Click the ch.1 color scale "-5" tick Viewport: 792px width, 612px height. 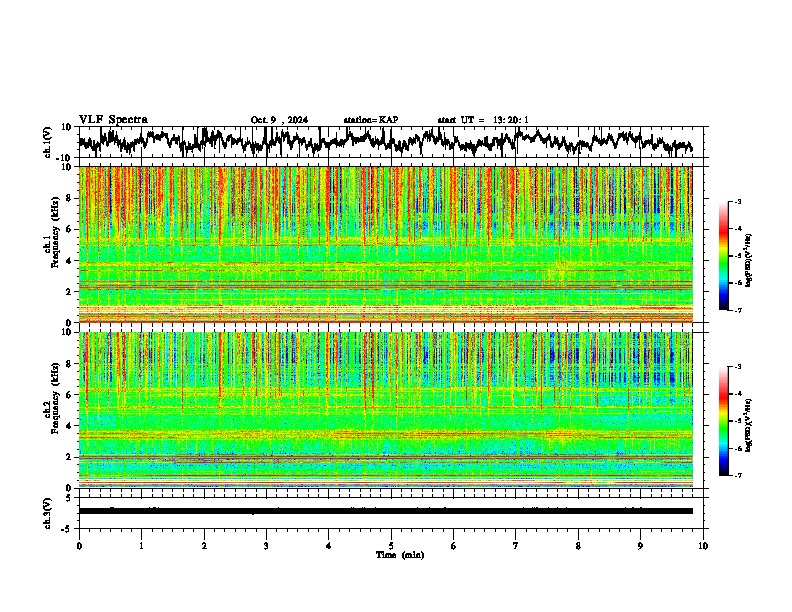tap(738, 256)
